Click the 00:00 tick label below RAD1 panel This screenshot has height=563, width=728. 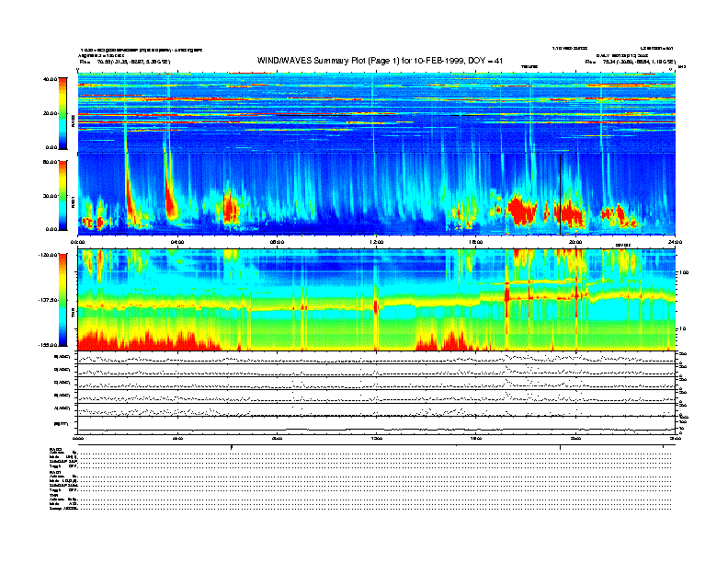click(x=77, y=242)
